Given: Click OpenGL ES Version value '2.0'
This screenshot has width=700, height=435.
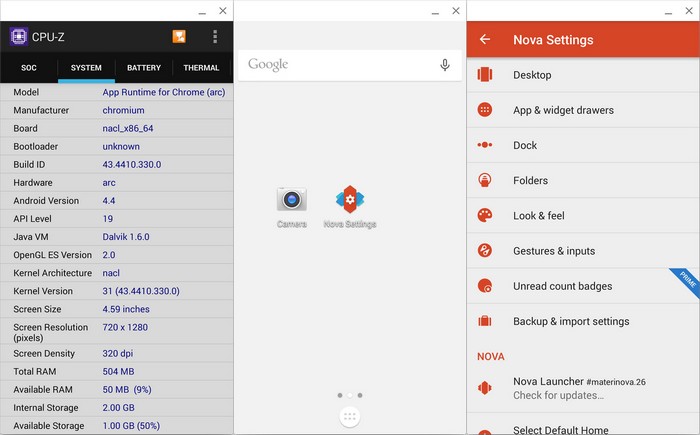Looking at the screenshot, I should click(109, 255).
